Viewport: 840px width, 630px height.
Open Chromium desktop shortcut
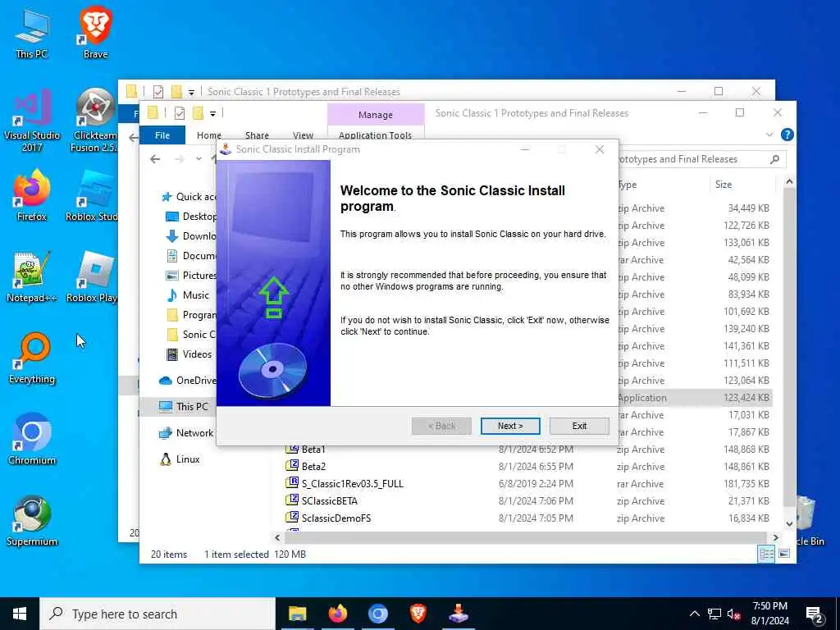point(32,440)
